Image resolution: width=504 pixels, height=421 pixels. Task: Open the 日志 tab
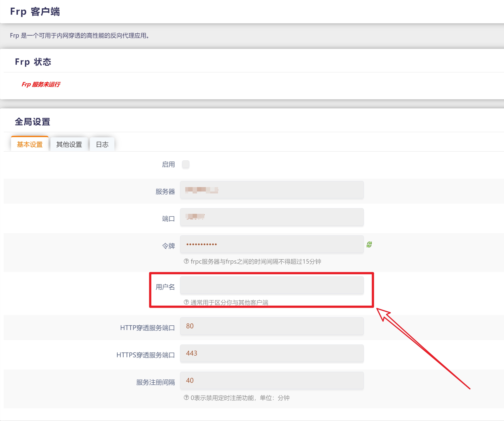[x=102, y=145]
